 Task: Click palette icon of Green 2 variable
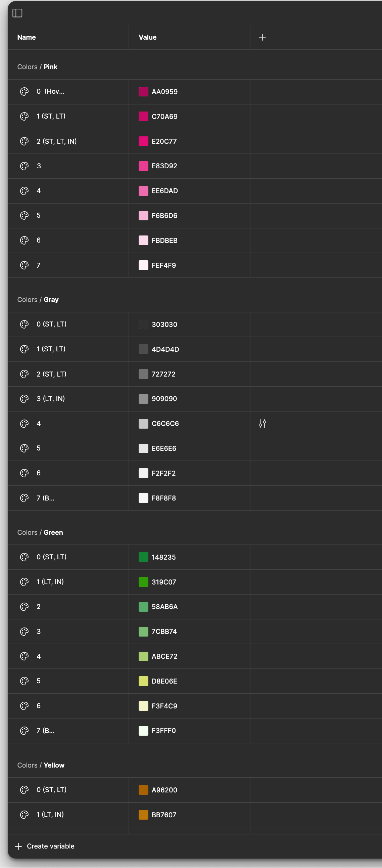point(24,607)
